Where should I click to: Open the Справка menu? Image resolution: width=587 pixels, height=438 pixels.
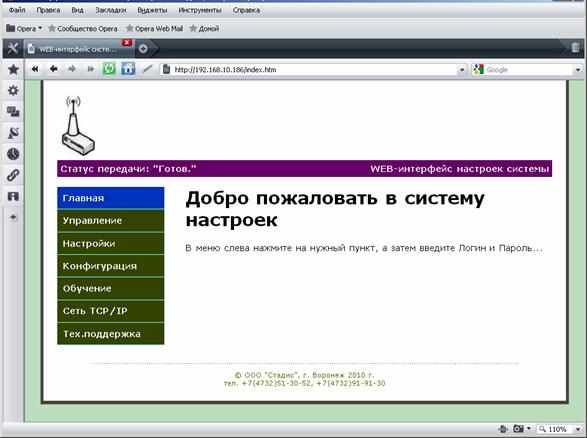click(x=246, y=10)
